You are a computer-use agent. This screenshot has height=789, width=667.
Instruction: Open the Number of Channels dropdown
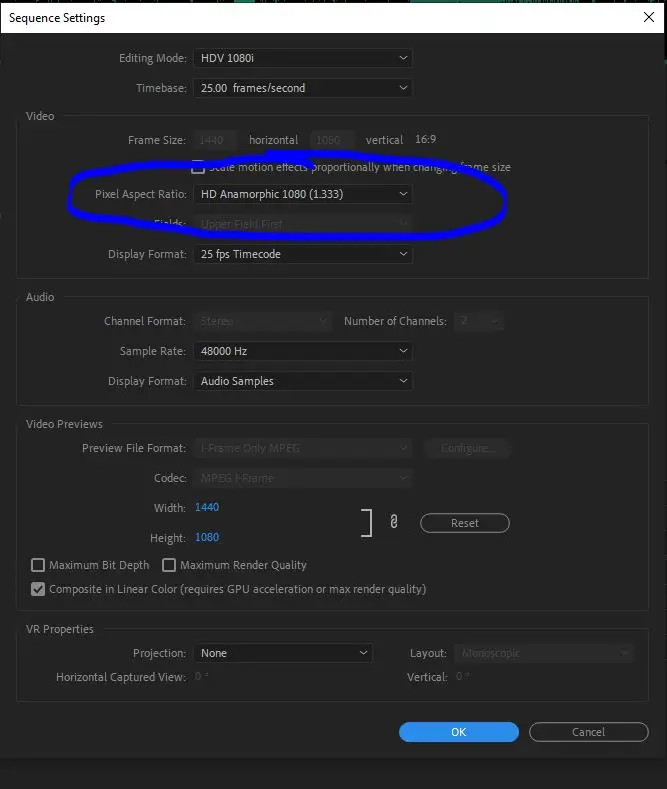pos(478,321)
